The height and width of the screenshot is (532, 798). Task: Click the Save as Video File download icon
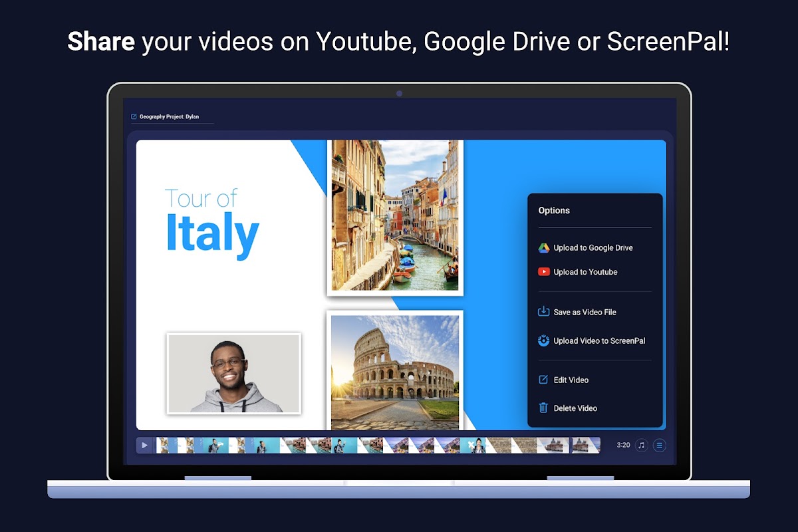click(x=543, y=311)
